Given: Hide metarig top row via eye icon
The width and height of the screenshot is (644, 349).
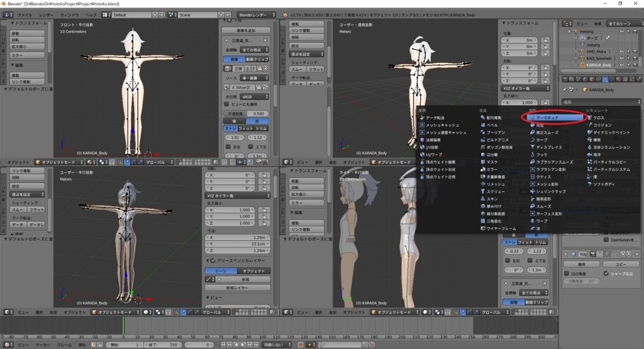Looking at the screenshot, I should point(621,31).
